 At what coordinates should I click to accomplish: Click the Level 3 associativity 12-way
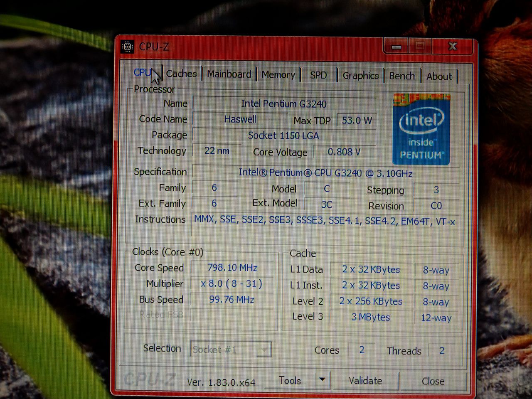coord(436,318)
